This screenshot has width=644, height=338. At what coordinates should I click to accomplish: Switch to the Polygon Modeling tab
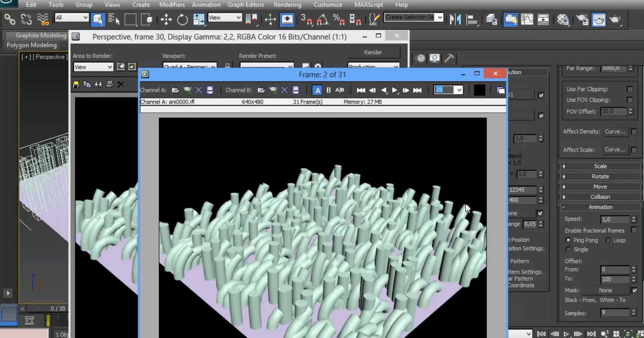[x=31, y=45]
